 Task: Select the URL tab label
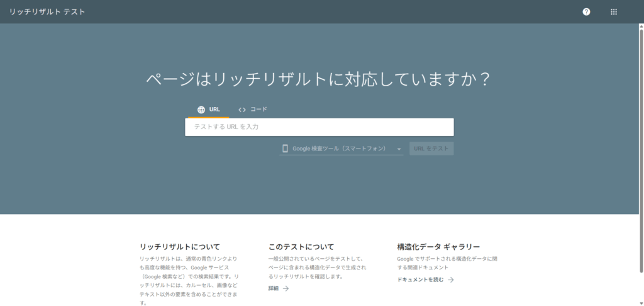(x=214, y=110)
